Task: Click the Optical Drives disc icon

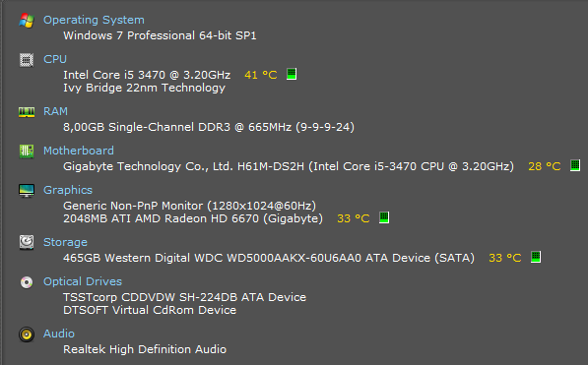Action: [x=27, y=281]
